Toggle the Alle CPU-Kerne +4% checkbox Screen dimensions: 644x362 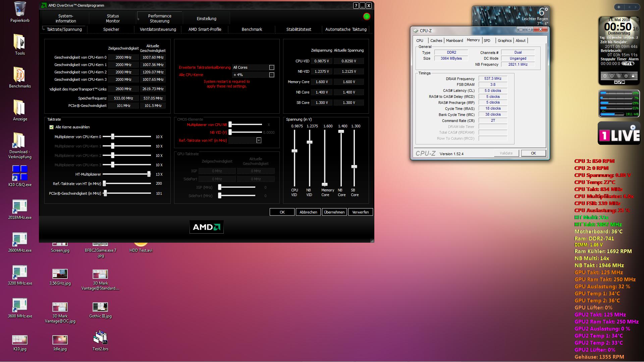272,75
